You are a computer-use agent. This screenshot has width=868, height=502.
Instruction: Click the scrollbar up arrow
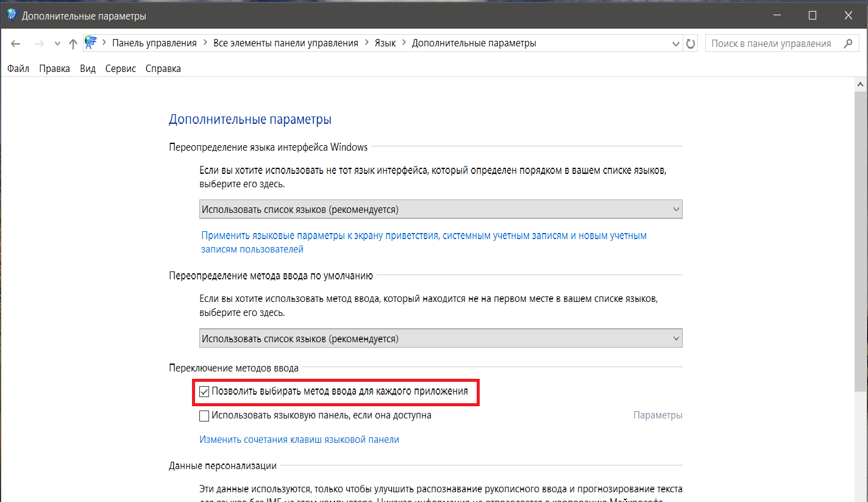pyautogui.click(x=861, y=84)
